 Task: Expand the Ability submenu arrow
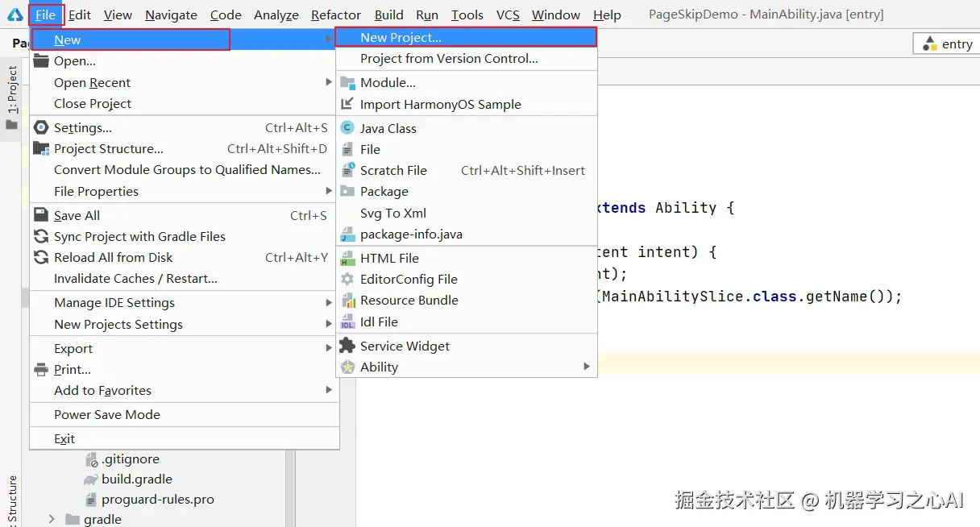[587, 367]
